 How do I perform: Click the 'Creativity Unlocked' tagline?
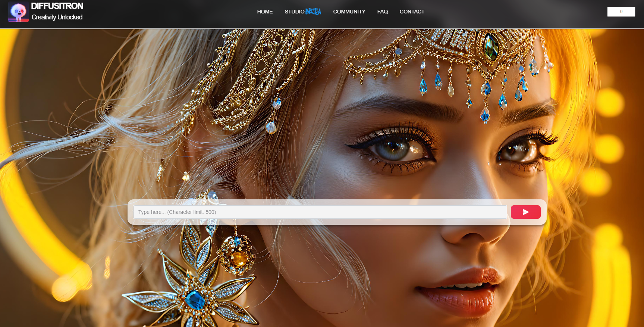57,17
